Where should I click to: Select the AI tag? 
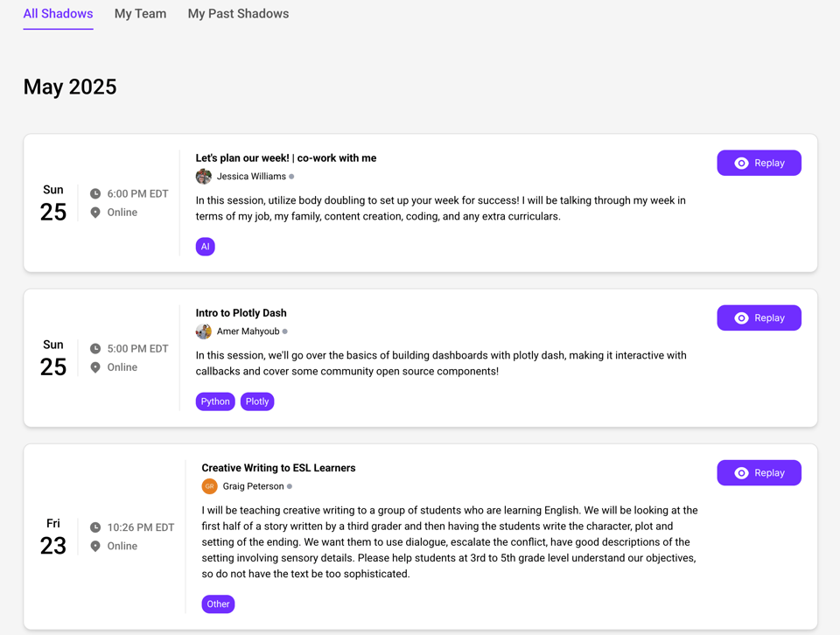click(205, 247)
